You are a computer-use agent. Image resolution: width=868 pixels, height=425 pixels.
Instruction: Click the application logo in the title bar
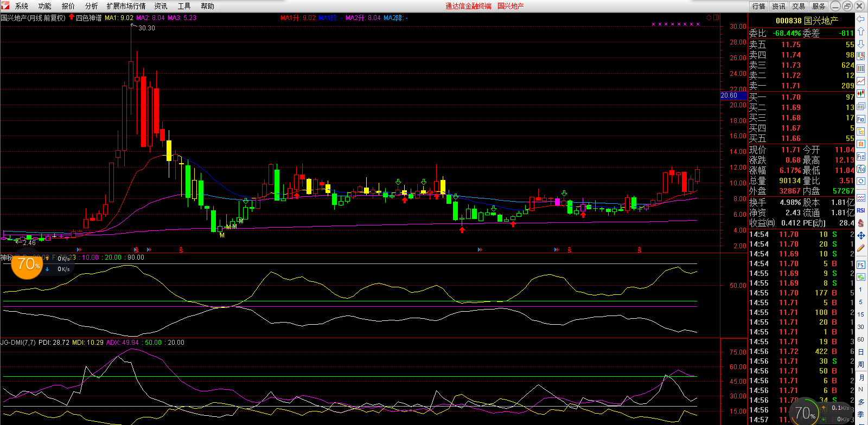coord(5,5)
